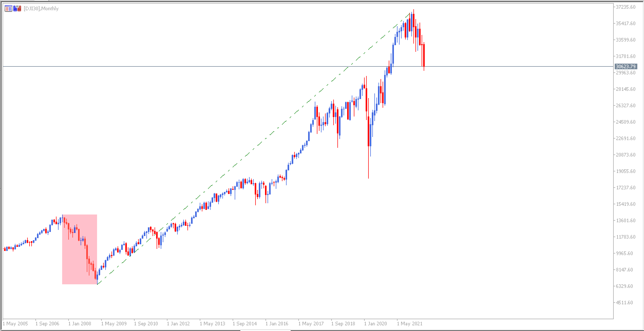This screenshot has width=644, height=331.
Task: Click the 37235.60 price scale label
Action: click(626, 7)
